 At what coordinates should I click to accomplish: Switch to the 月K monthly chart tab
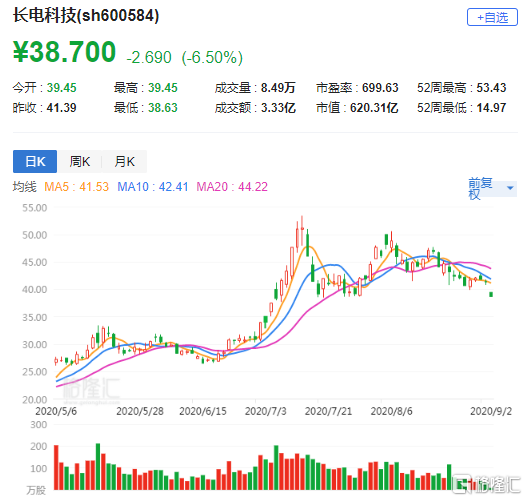(x=124, y=162)
